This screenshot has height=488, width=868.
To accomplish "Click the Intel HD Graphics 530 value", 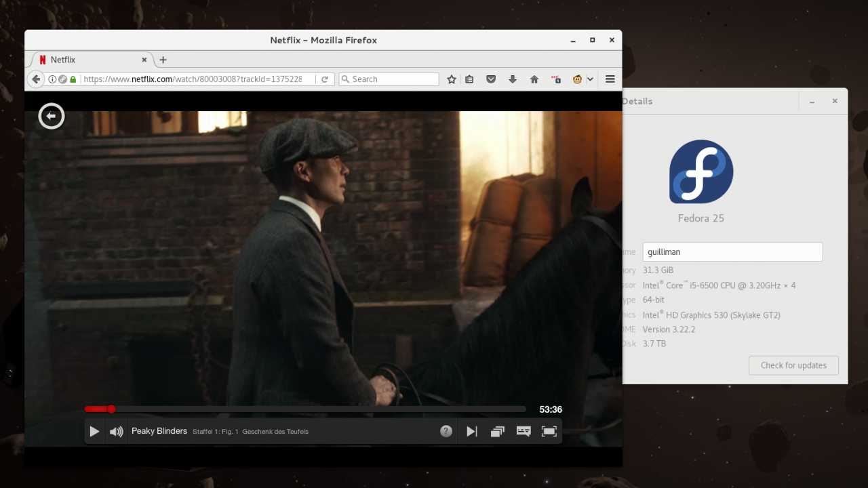I will (x=711, y=314).
